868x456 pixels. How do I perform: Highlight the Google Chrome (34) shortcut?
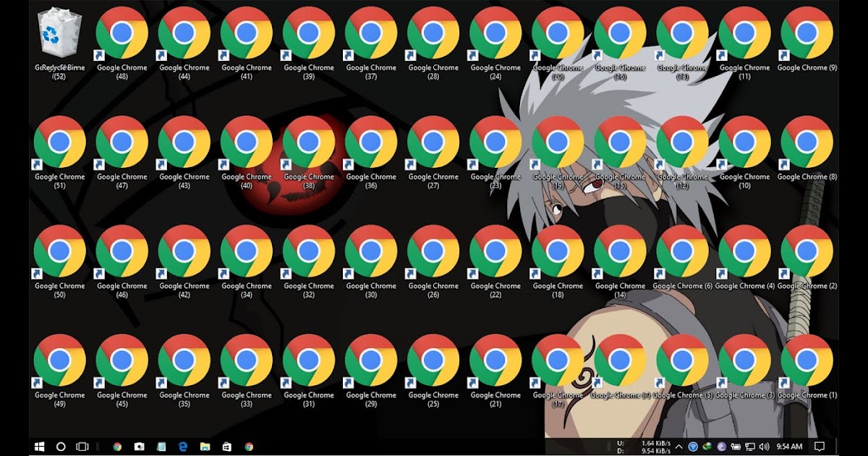pyautogui.click(x=247, y=262)
